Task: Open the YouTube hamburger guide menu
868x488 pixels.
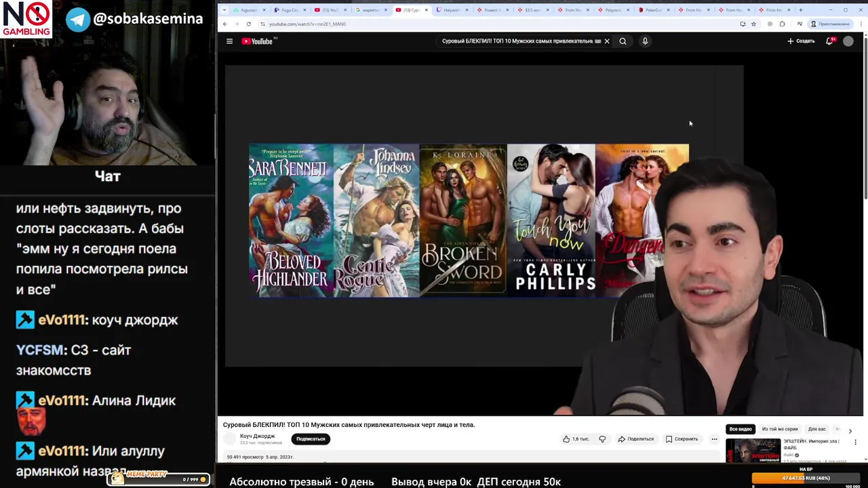Action: coord(229,41)
